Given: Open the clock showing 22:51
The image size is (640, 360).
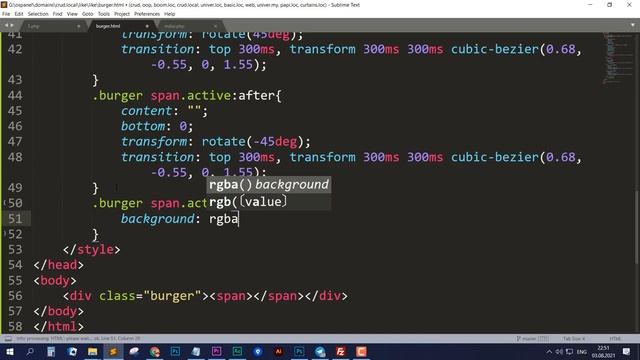Looking at the screenshot, I should [603, 351].
